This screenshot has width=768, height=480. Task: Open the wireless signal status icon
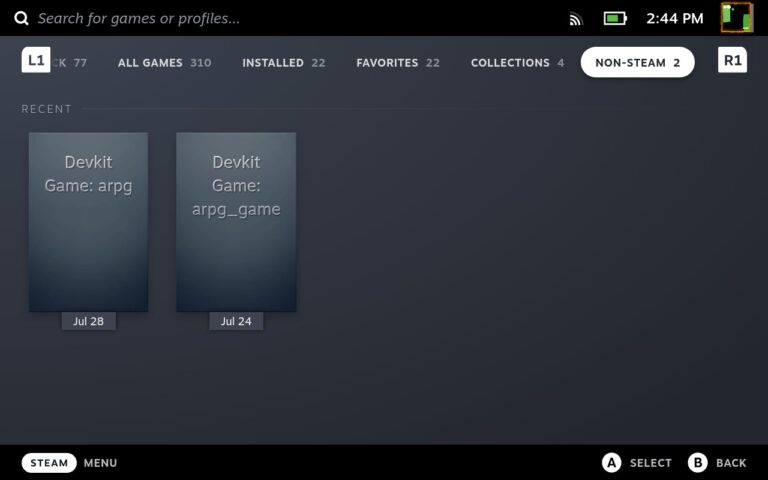576,18
